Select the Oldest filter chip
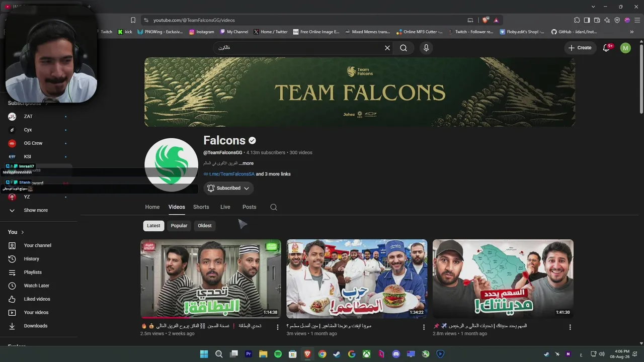The image size is (644, 362). point(205,226)
